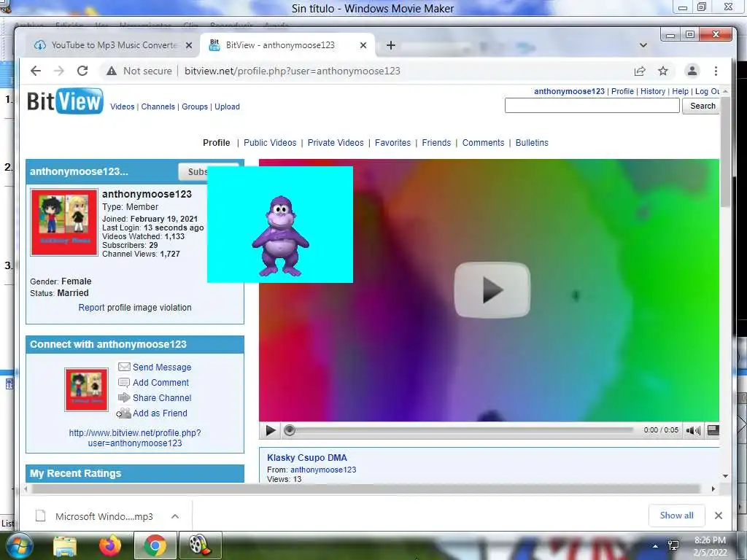
Task: Toggle video fullscreen icon
Action: (x=713, y=430)
